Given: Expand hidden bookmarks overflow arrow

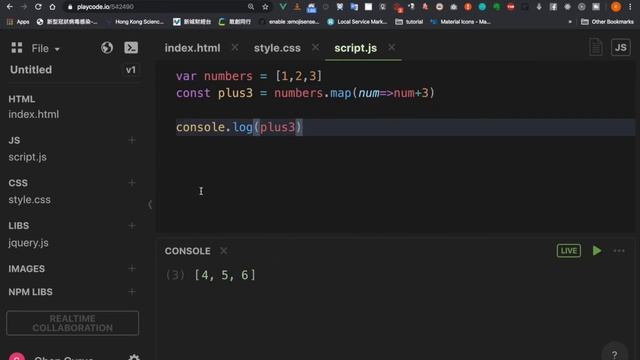Looking at the screenshot, I should click(x=570, y=22).
